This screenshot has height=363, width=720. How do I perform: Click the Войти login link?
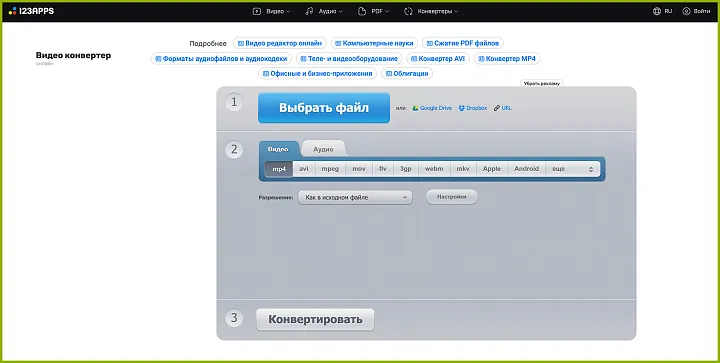click(x=702, y=11)
